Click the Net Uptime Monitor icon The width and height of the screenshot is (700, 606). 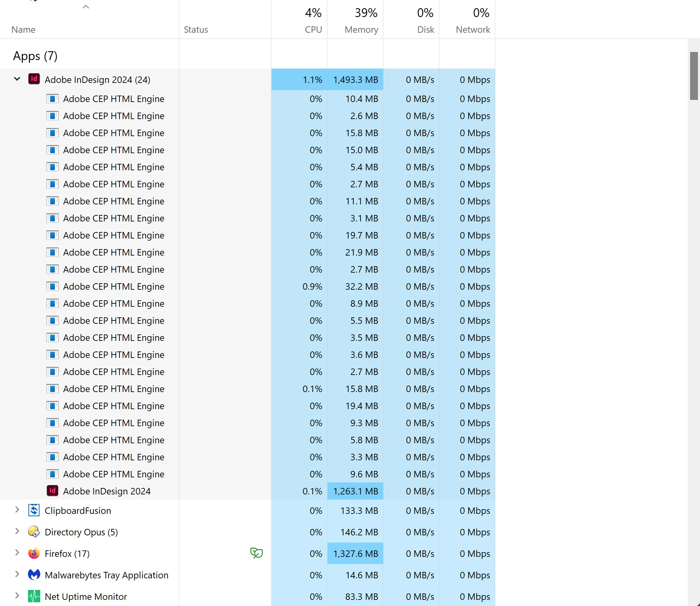pos(34,596)
